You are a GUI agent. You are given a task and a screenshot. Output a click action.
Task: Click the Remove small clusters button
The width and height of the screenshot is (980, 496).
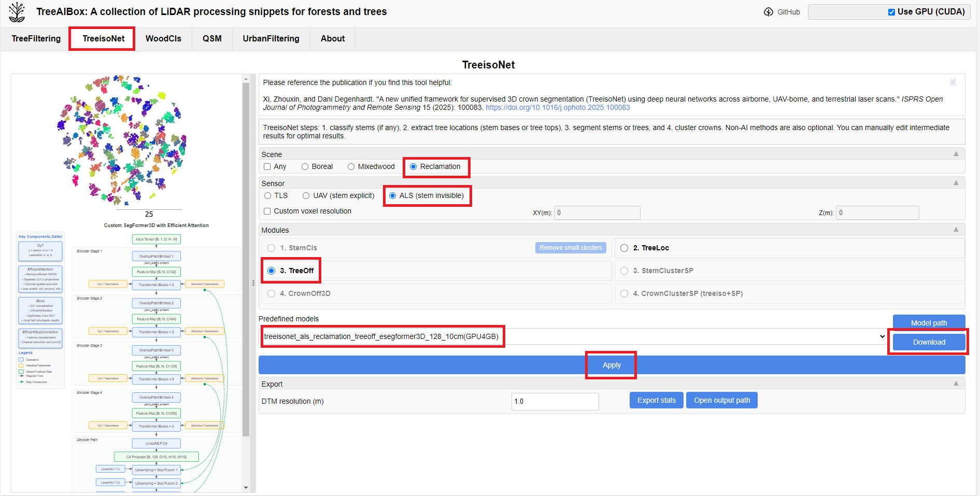point(571,248)
